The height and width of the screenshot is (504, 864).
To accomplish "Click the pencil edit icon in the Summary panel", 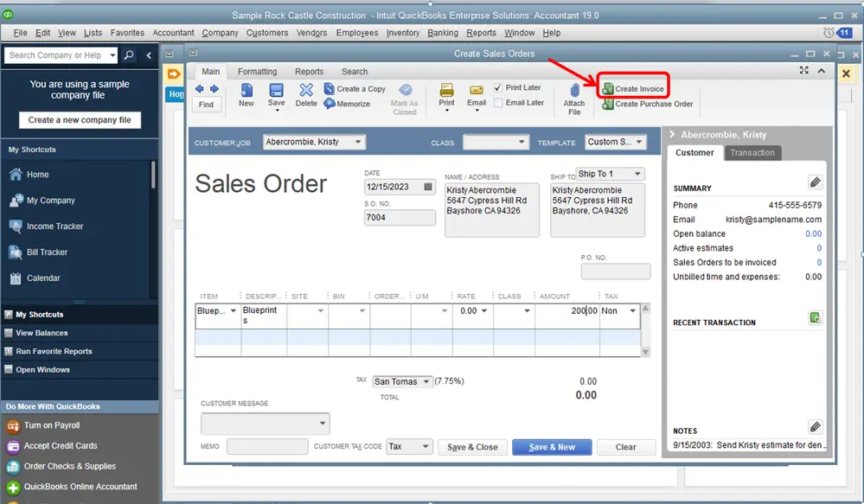I will [814, 182].
